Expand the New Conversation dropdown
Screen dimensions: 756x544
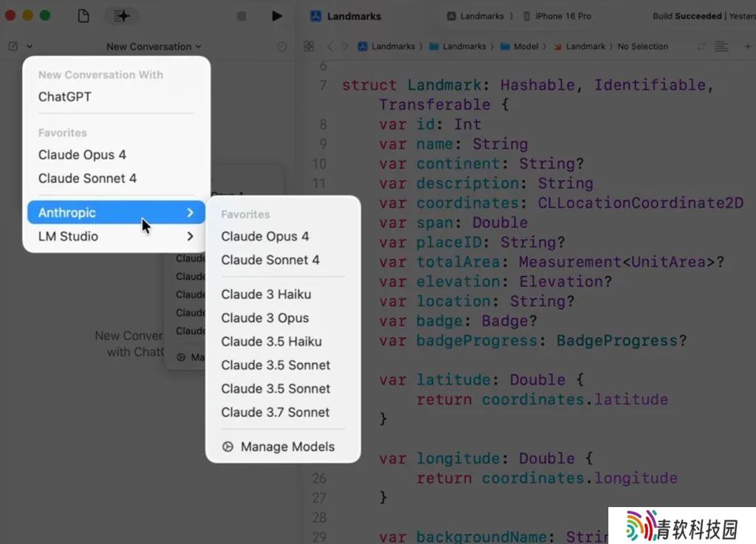pyautogui.click(x=153, y=47)
